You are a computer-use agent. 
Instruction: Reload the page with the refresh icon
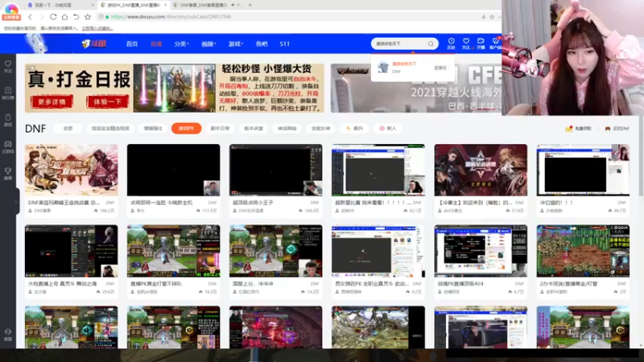pyautogui.click(x=53, y=17)
